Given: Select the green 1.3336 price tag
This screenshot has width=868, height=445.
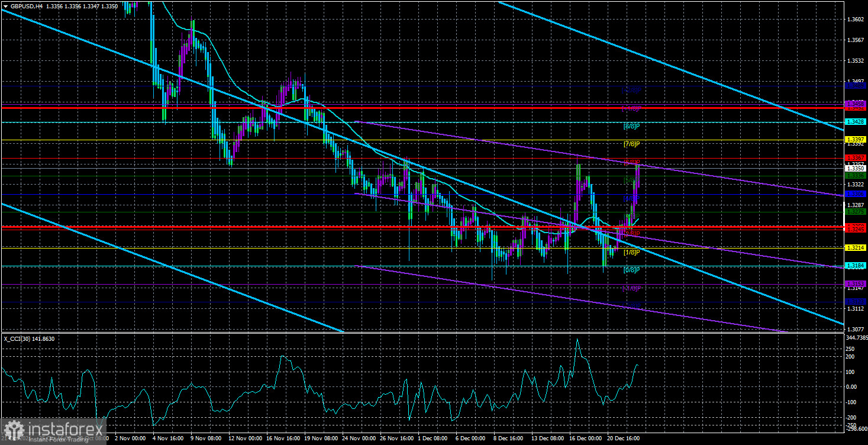Looking at the screenshot, I should (x=856, y=176).
